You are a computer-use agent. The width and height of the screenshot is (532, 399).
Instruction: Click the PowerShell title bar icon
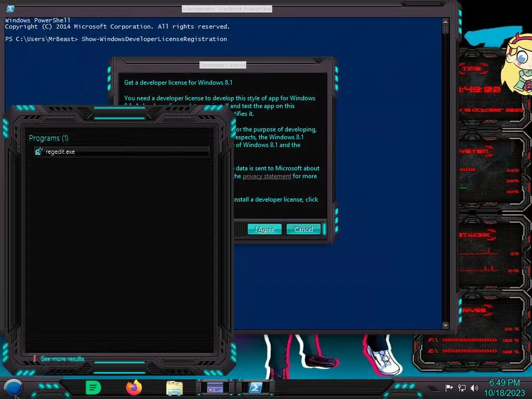10,9
